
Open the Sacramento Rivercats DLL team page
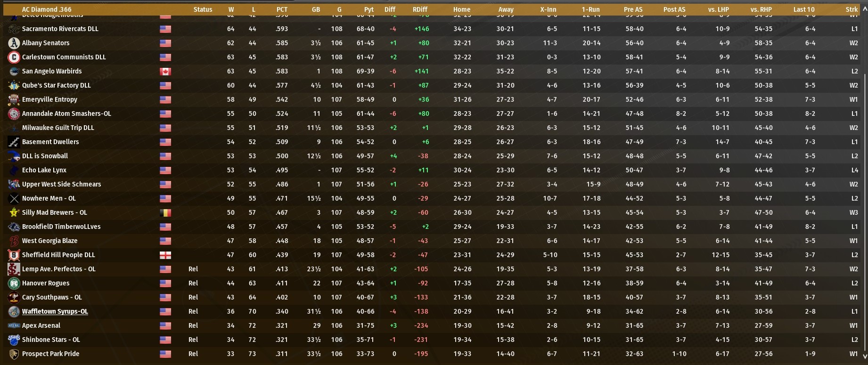(60, 29)
